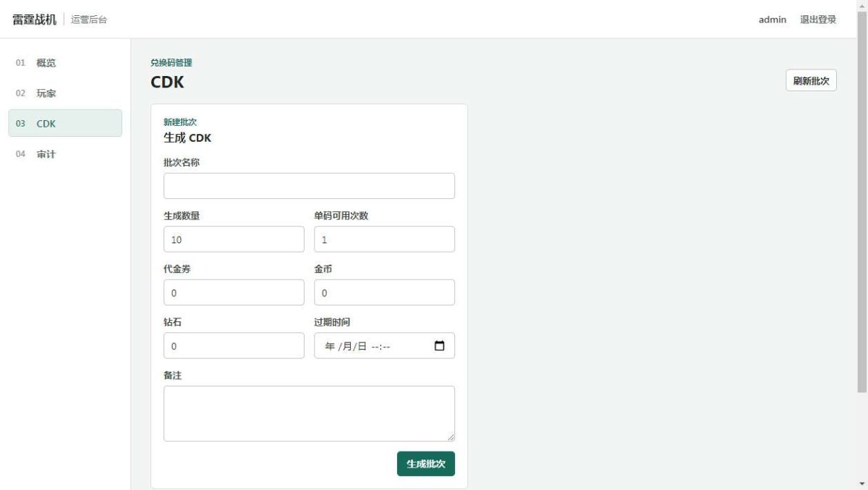Open the 概览 sidebar page
This screenshot has height=490, width=868.
pyautogui.click(x=65, y=63)
